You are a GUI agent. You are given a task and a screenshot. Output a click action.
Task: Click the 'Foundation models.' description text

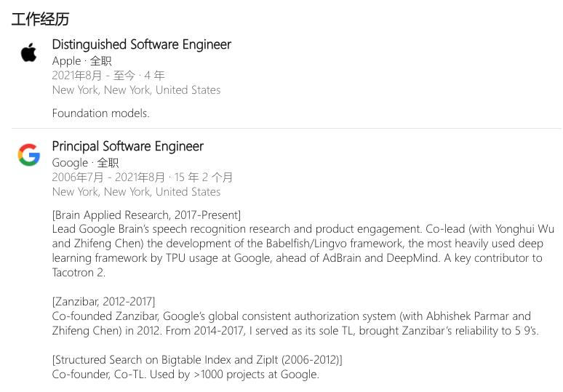pos(100,113)
